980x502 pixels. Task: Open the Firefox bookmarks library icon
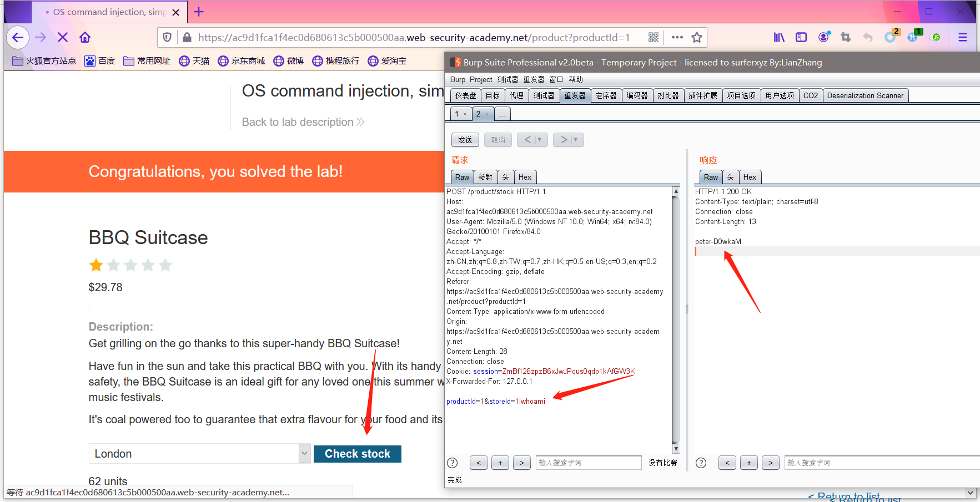point(779,37)
